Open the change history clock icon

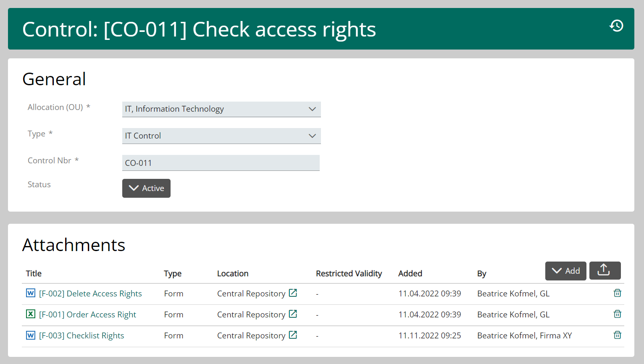[x=616, y=26]
